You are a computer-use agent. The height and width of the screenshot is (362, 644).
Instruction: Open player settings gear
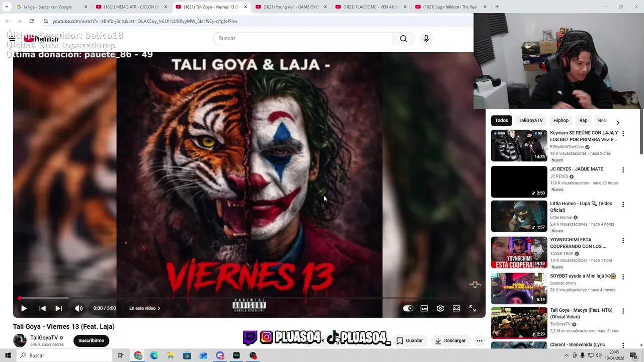tap(440, 308)
